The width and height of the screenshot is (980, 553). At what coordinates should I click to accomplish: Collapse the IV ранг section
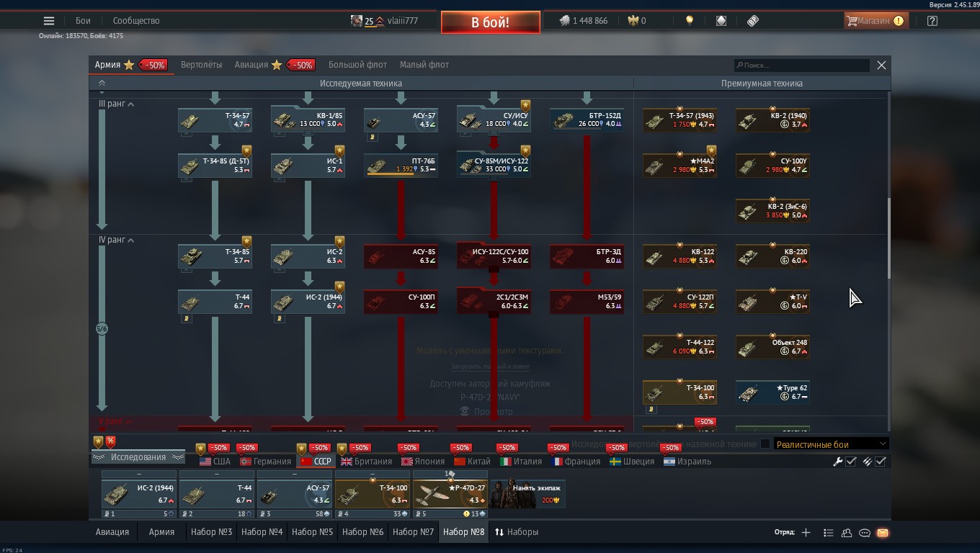[x=130, y=240]
